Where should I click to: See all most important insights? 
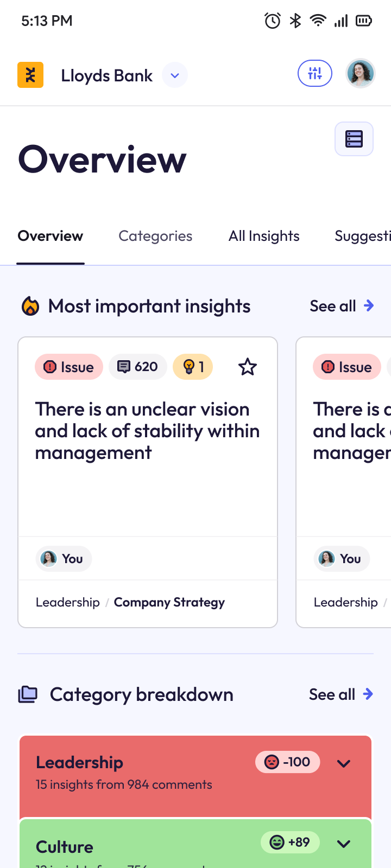[x=342, y=306]
